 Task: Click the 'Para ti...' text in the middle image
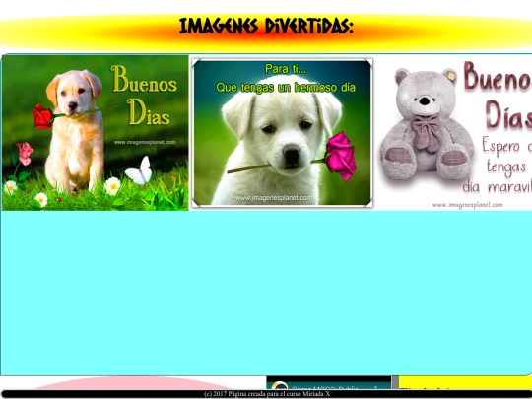(x=286, y=69)
